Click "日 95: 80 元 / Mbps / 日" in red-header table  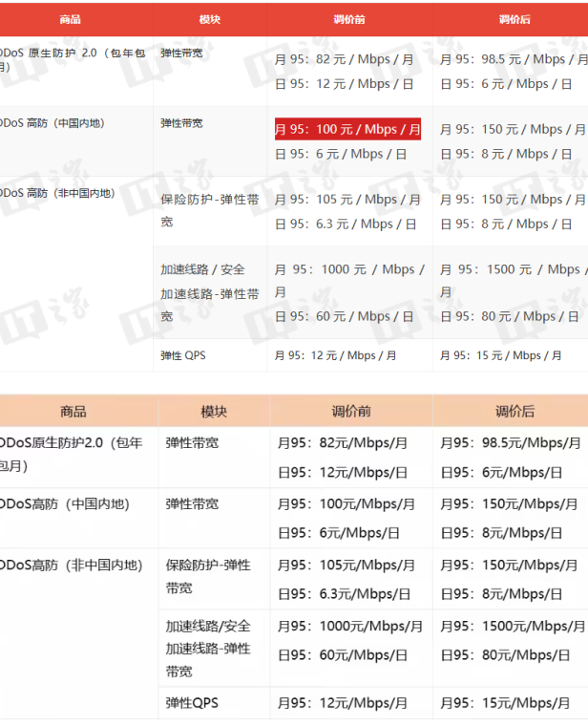pyautogui.click(x=510, y=317)
